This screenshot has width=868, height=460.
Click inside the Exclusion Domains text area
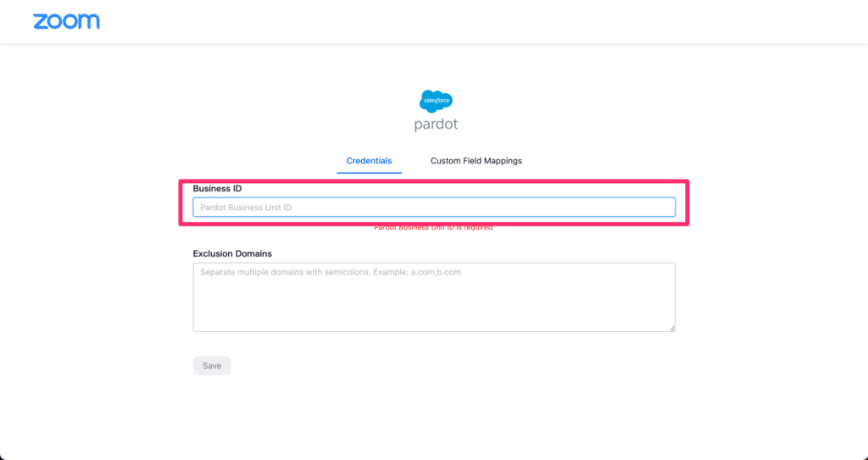(x=433, y=301)
